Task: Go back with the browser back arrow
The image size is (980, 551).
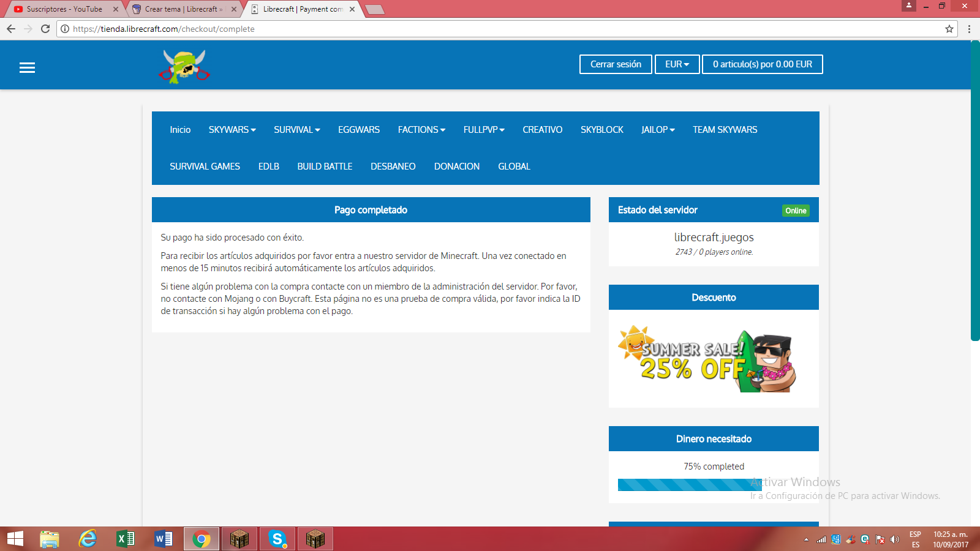Action: coord(11,29)
